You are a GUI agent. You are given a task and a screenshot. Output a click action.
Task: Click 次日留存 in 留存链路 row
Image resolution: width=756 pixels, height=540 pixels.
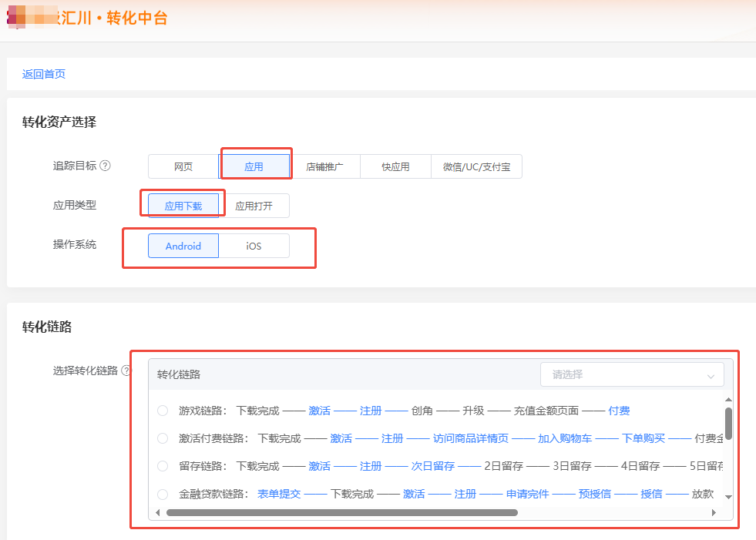click(x=433, y=466)
